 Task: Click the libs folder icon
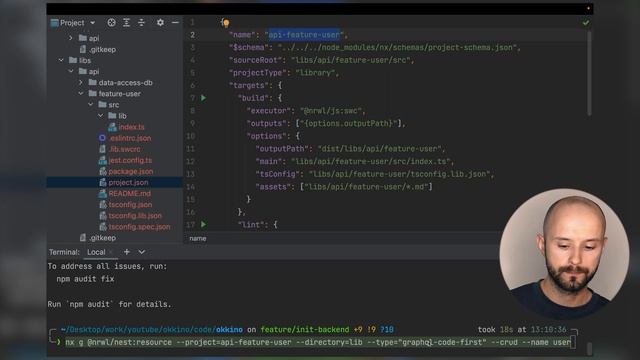[x=73, y=60]
